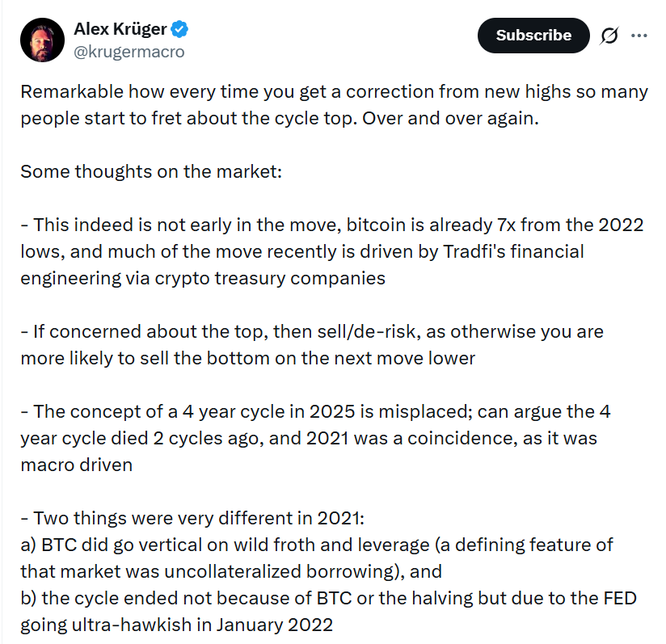Click the paragraph beginning "This indeed is not early"
666x644 pixels.
(333, 225)
